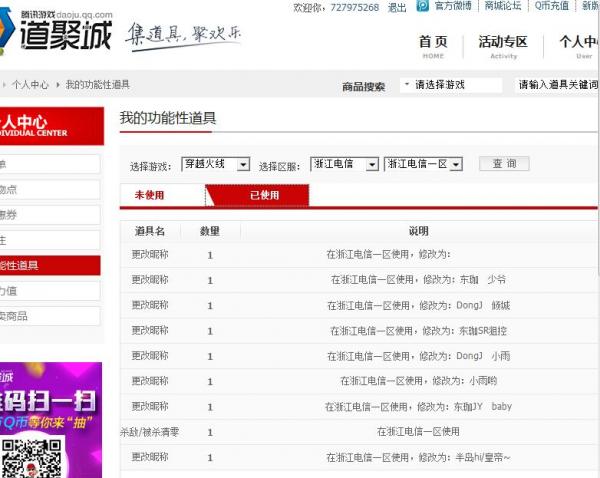Open the 个人中心 User nav item
The height and width of the screenshot is (478, 600).
pyautogui.click(x=579, y=46)
